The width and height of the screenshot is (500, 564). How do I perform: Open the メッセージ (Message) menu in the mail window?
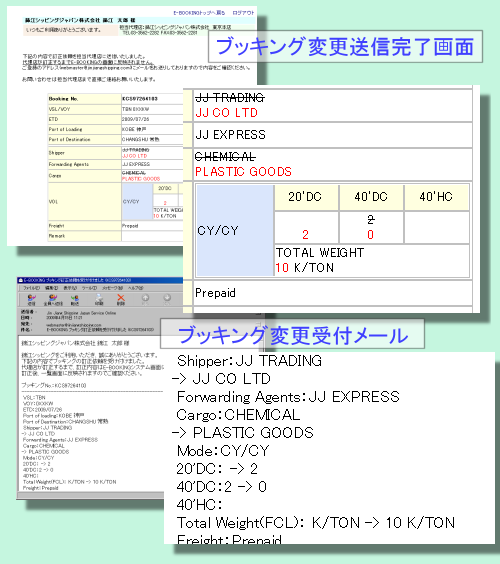112,288
